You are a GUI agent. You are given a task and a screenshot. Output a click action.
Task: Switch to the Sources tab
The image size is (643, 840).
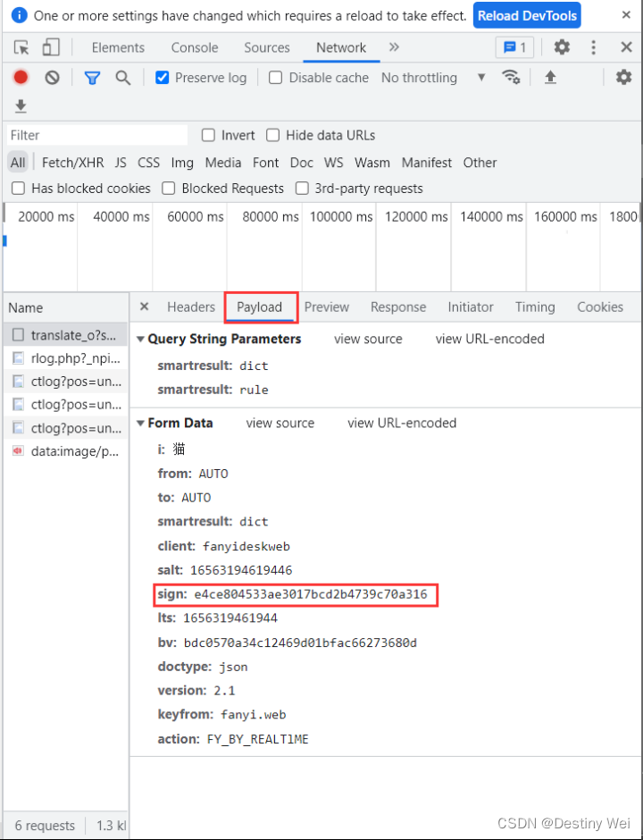(x=267, y=47)
